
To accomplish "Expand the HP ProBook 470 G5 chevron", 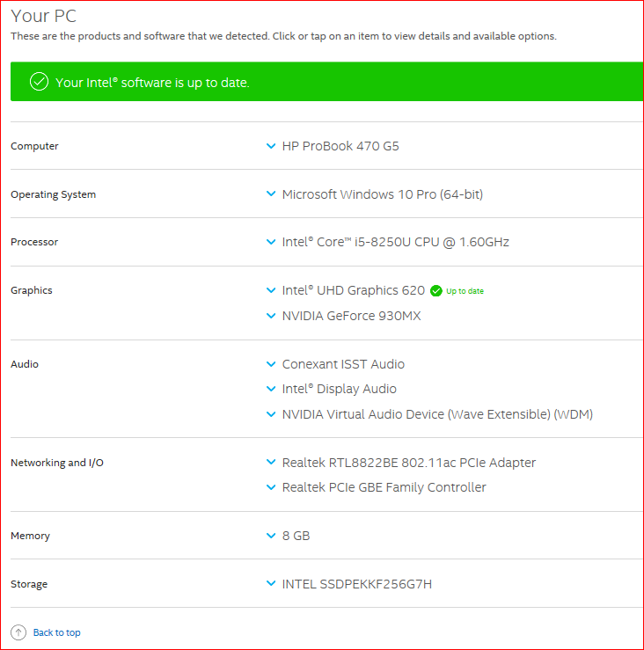I will (x=271, y=146).
